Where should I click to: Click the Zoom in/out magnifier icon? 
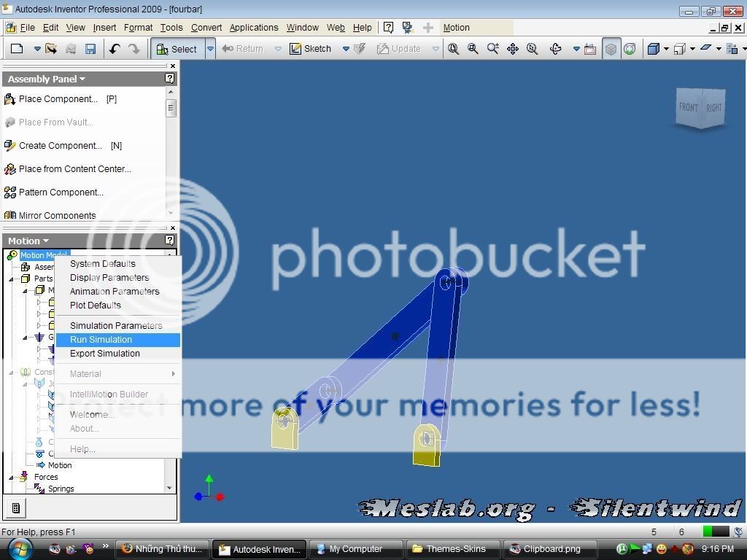pos(492,49)
